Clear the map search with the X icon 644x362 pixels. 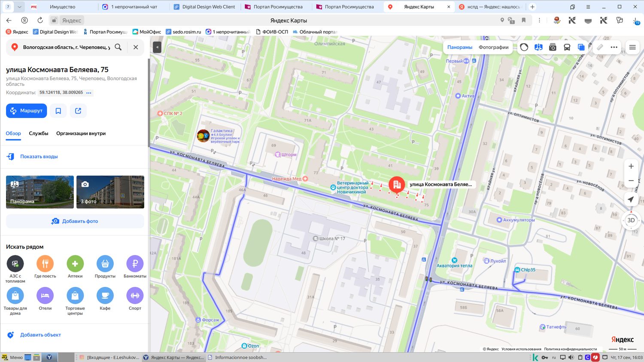(136, 47)
